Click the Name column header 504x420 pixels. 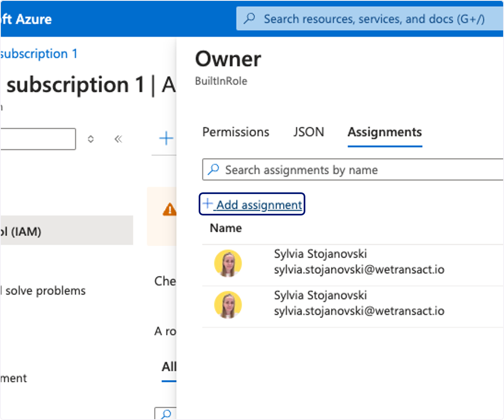coord(226,228)
